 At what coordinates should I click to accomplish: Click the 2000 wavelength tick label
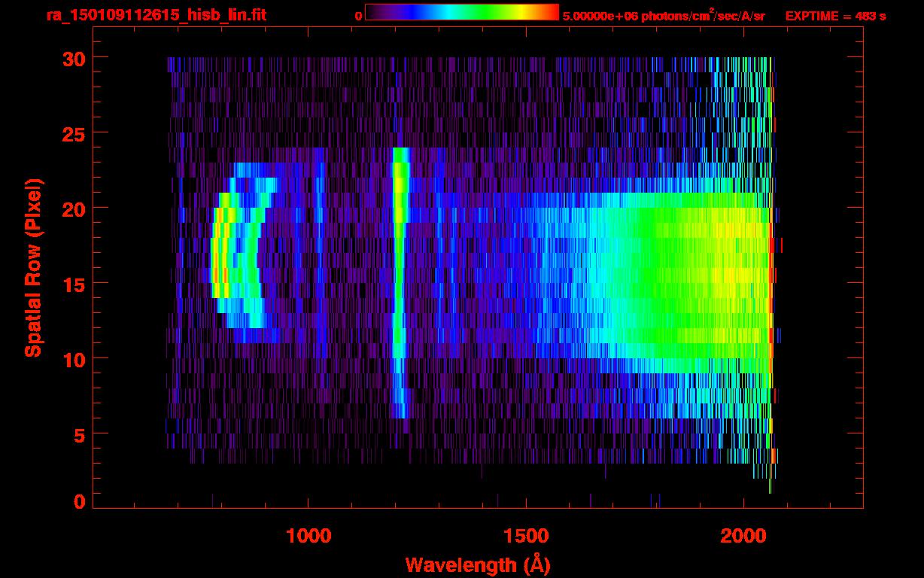743,535
